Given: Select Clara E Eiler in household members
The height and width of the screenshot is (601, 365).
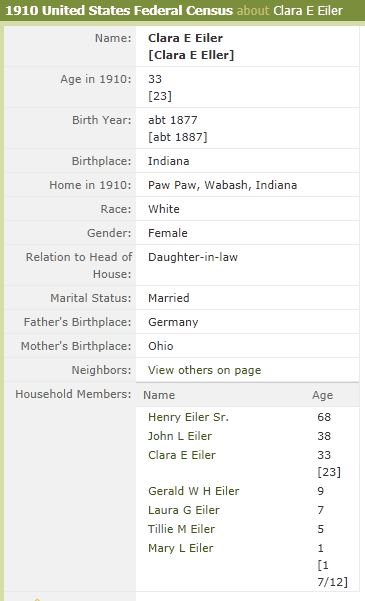Looking at the screenshot, I should coord(182,455).
